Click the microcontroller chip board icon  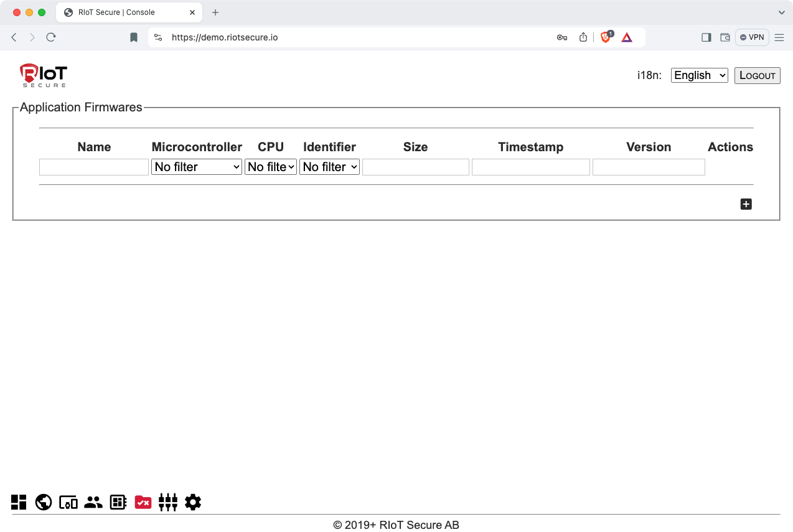point(118,502)
